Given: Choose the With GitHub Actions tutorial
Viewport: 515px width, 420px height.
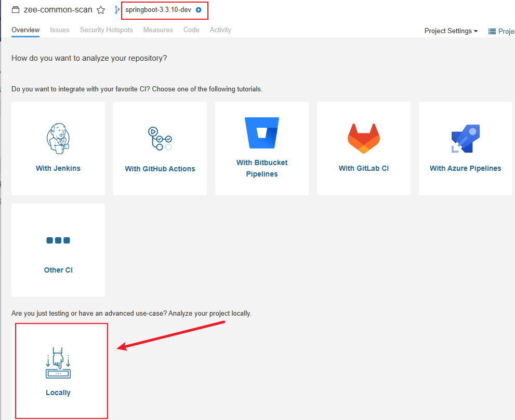Looking at the screenshot, I should (160, 148).
